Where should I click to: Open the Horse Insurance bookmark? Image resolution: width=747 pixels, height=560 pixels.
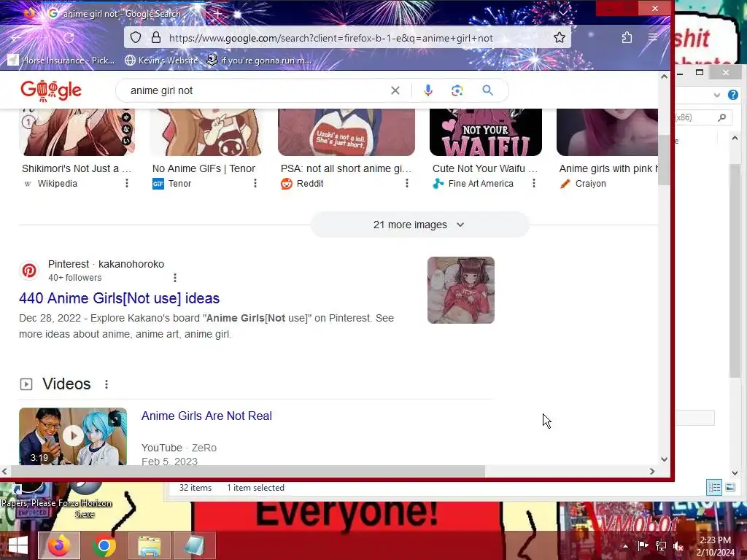[x=61, y=61]
